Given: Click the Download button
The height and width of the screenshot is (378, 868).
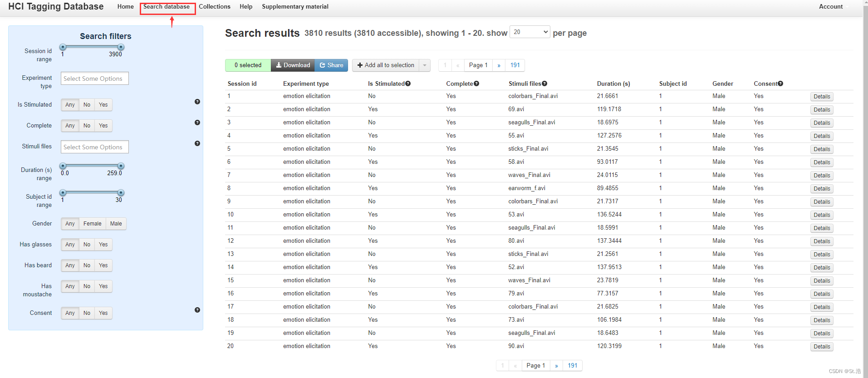Looking at the screenshot, I should click(x=293, y=65).
